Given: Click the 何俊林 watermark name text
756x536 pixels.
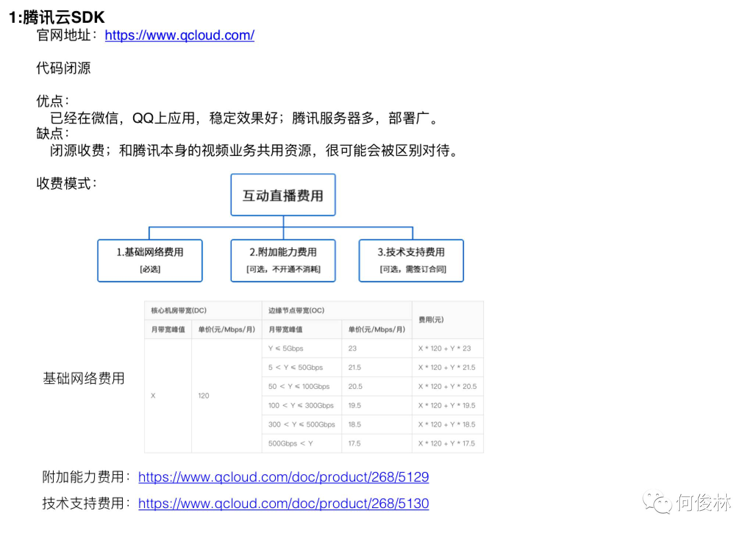Looking at the screenshot, I should coord(703,503).
